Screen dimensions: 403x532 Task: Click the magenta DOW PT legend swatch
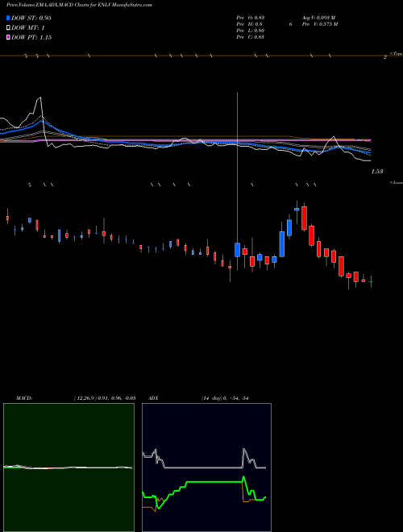[9, 38]
